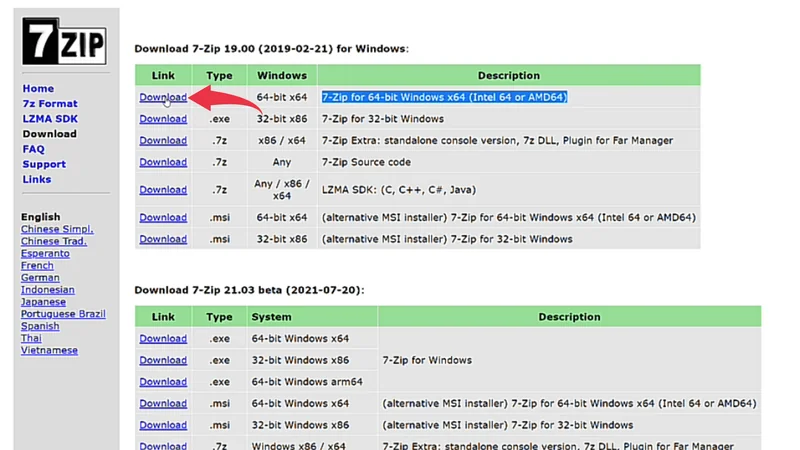Screen dimensions: 800x450
Task: Switch site language to French
Action: click(x=37, y=266)
